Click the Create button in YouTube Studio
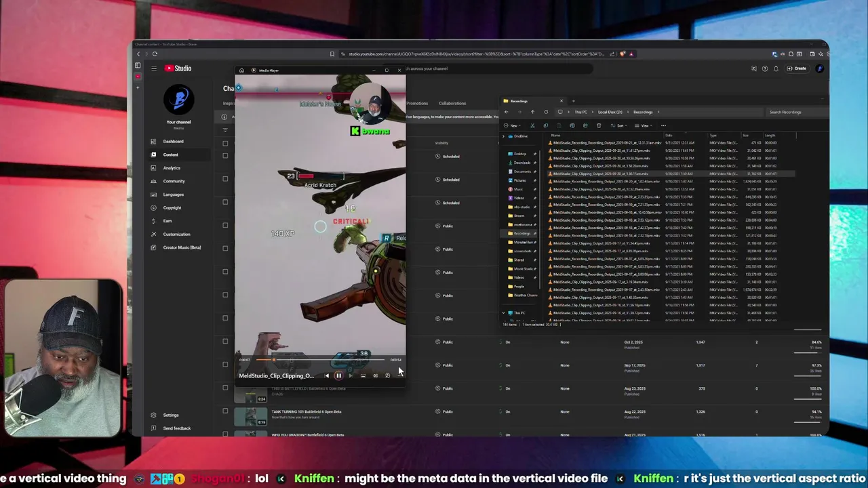Screen dimensions: 868x488 click(797, 68)
